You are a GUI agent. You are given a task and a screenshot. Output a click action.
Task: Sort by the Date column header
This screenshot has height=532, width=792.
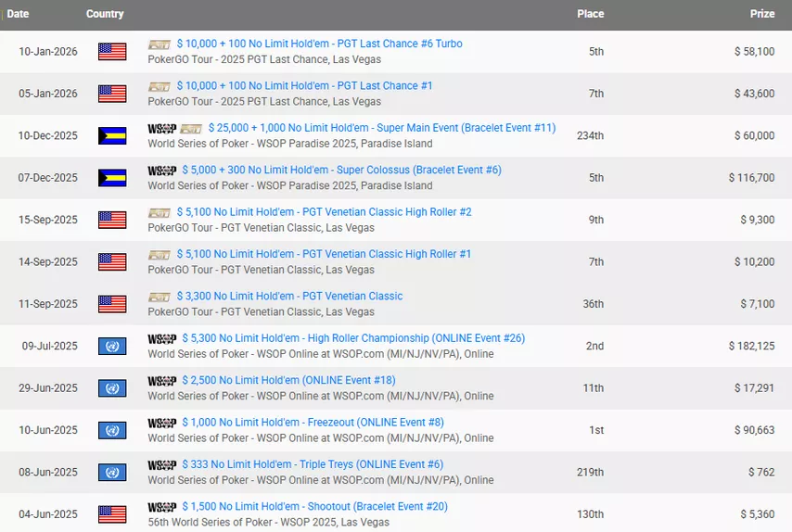(x=19, y=14)
